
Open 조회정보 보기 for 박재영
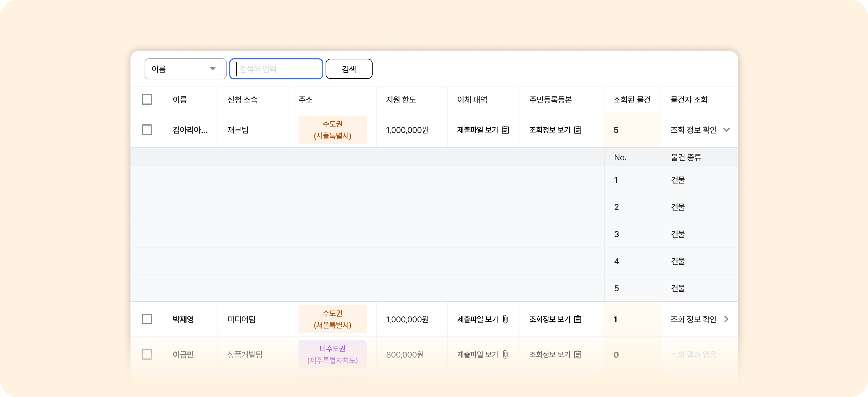[x=549, y=319]
